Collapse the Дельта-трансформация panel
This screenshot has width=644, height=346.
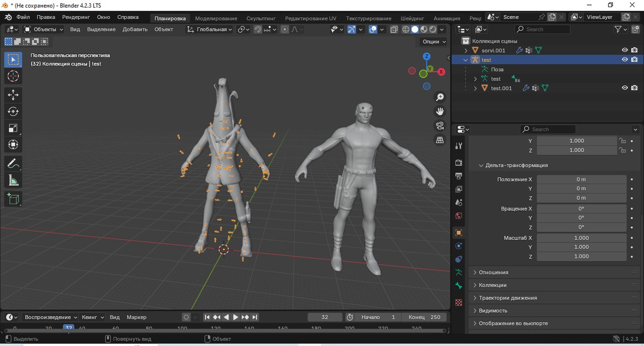click(553, 165)
